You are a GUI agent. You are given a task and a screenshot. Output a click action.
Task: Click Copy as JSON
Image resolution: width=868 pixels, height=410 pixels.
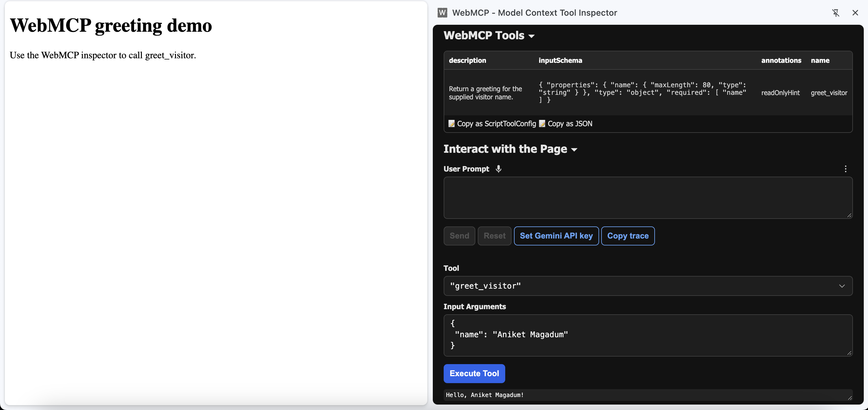(x=565, y=124)
